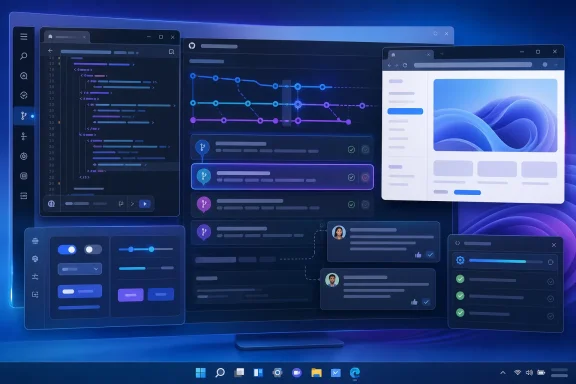Adjust the right handle of the range slider
Screen dimensions: 576x384
tap(151, 249)
